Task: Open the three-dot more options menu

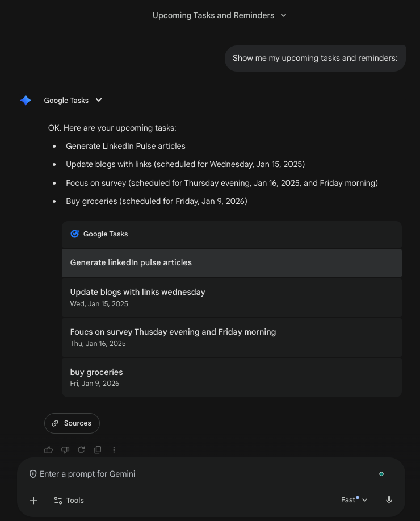Action: pos(114,449)
